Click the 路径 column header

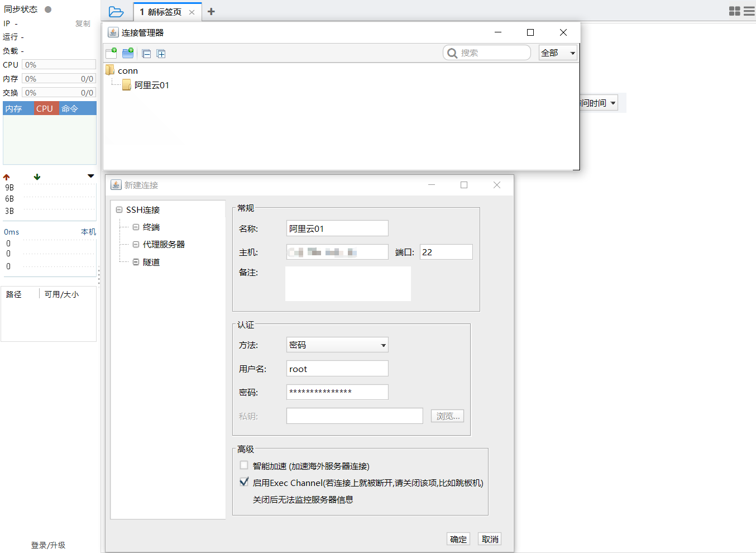coord(14,294)
